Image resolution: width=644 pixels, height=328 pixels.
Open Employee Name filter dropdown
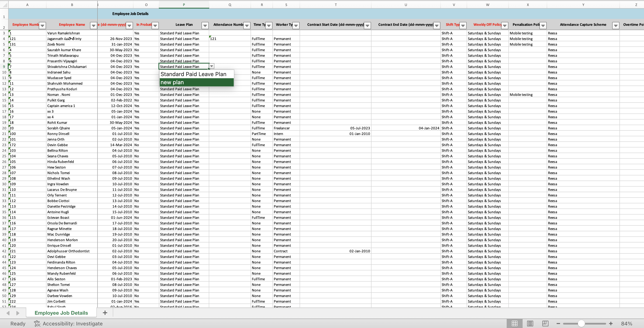tap(93, 25)
